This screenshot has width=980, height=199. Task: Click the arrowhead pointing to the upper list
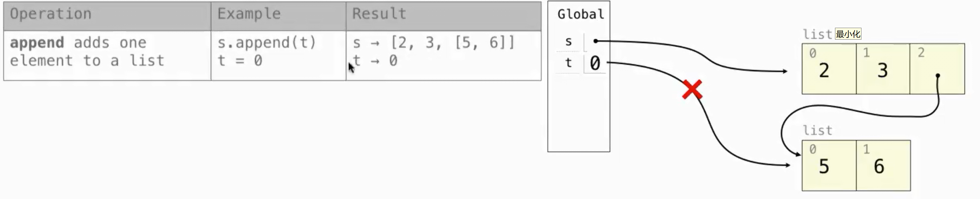[x=785, y=71]
